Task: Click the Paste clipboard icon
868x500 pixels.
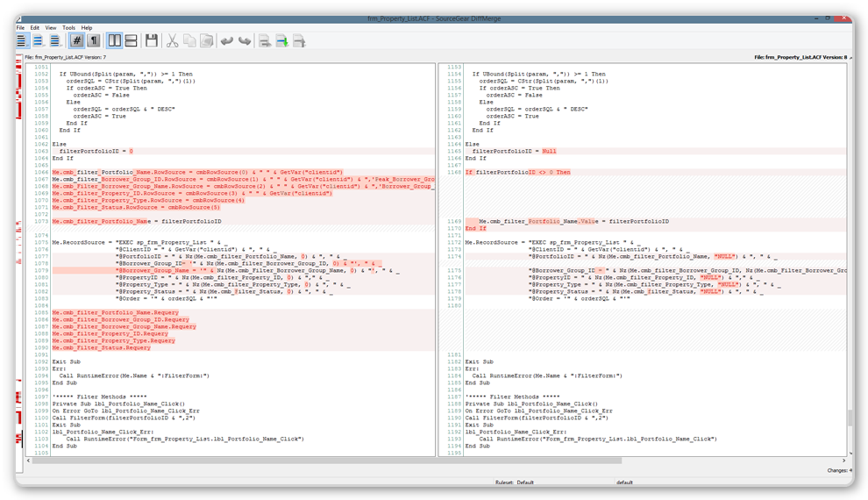Action: (x=206, y=40)
